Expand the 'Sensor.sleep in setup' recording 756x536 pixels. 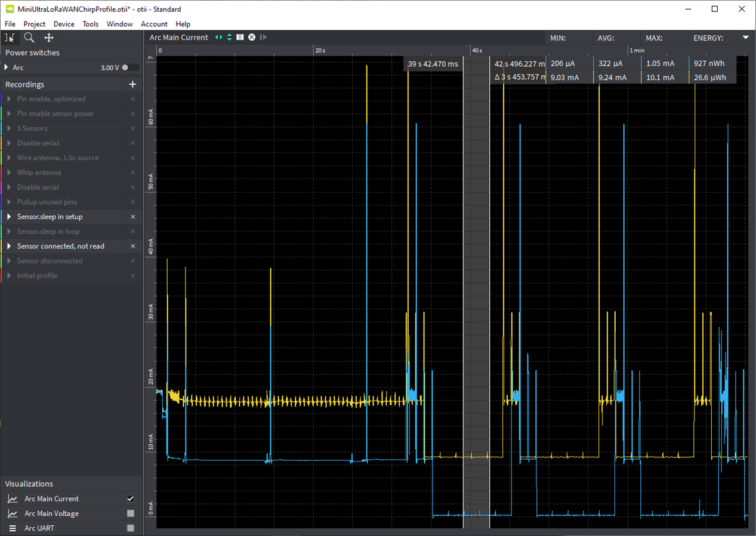tap(10, 217)
